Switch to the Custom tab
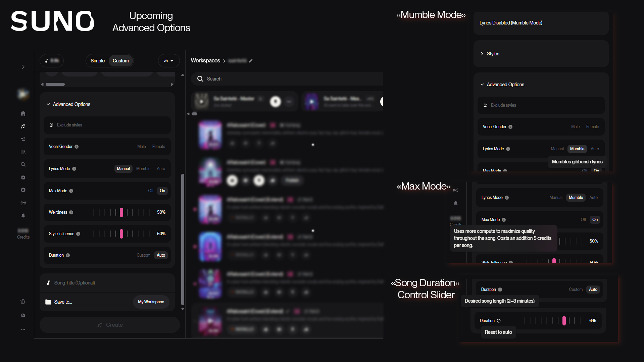 [x=121, y=61]
